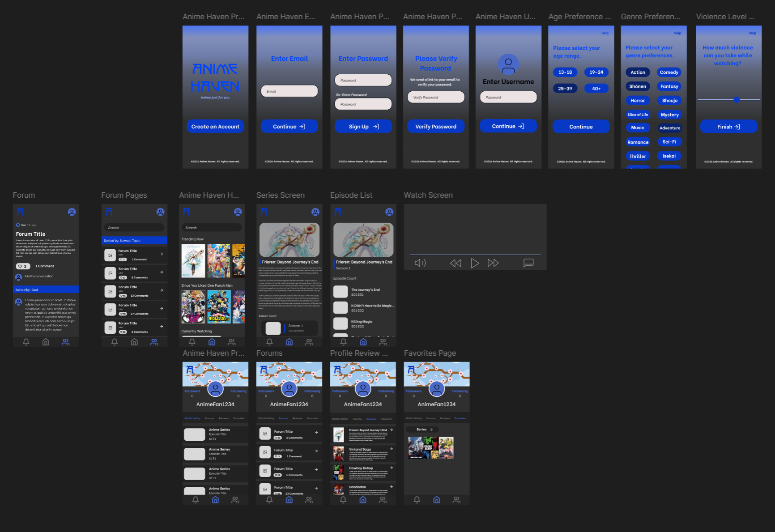Mute the volume on the Watch Screen
The width and height of the screenshot is (775, 532).
coord(420,263)
